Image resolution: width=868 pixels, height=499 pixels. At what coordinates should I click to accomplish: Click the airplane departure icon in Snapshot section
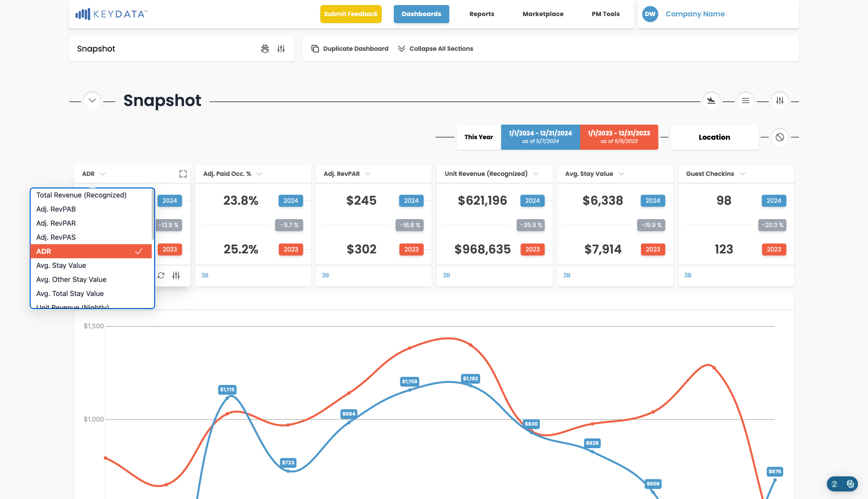point(711,101)
